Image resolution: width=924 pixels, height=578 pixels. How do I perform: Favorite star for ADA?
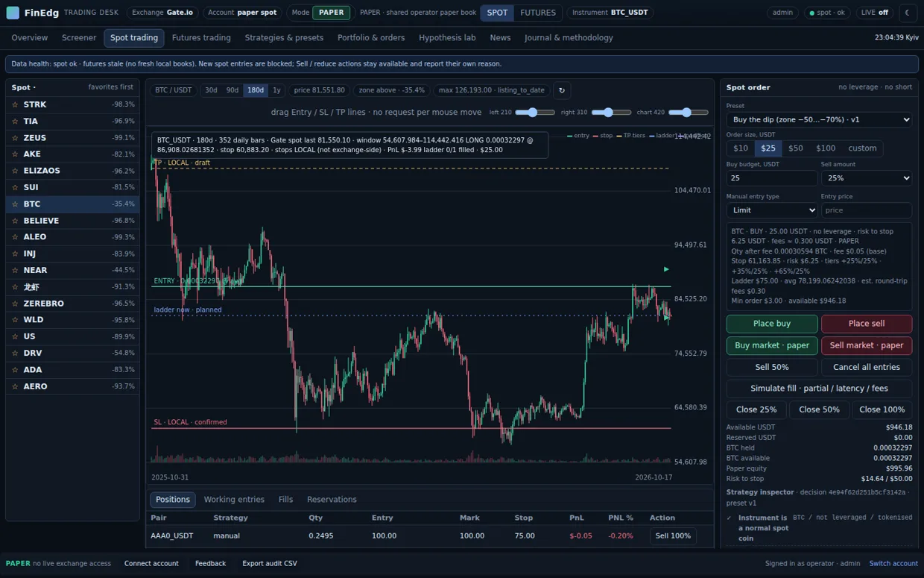tap(15, 370)
